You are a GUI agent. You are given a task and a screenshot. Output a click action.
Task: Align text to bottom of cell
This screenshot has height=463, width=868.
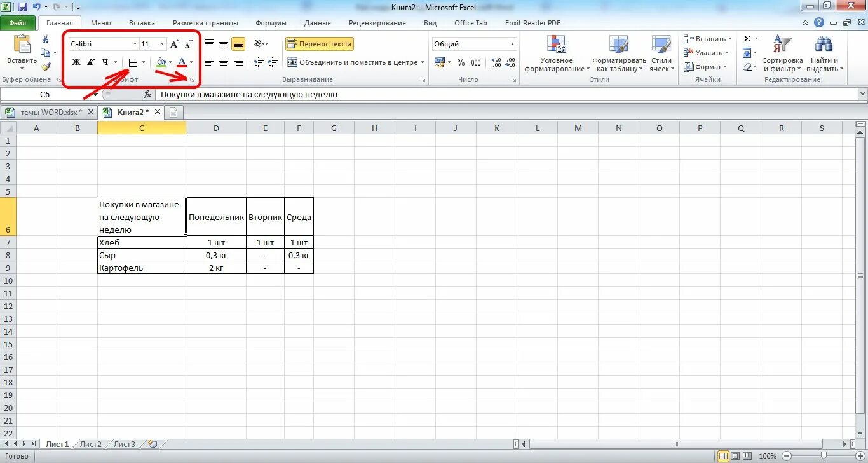point(238,44)
